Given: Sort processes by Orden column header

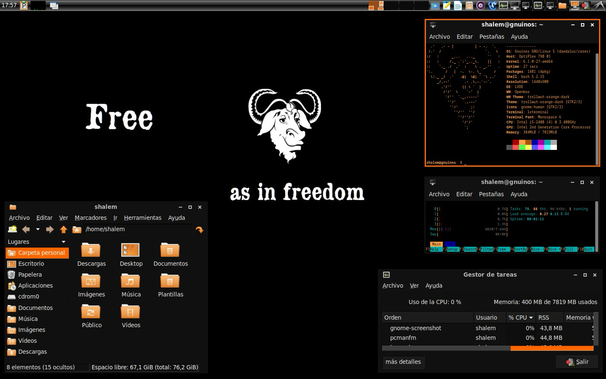Looking at the screenshot, I should 427,318.
